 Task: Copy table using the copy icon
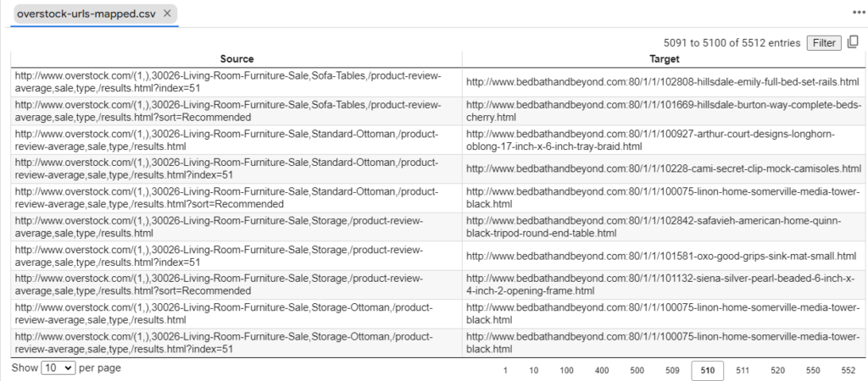coord(853,42)
